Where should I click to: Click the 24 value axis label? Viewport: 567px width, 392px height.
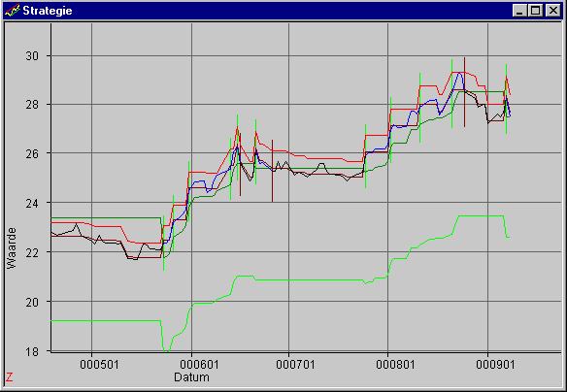click(33, 203)
